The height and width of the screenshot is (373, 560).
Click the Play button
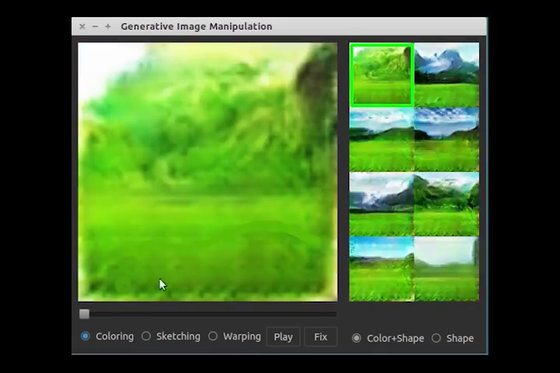283,337
